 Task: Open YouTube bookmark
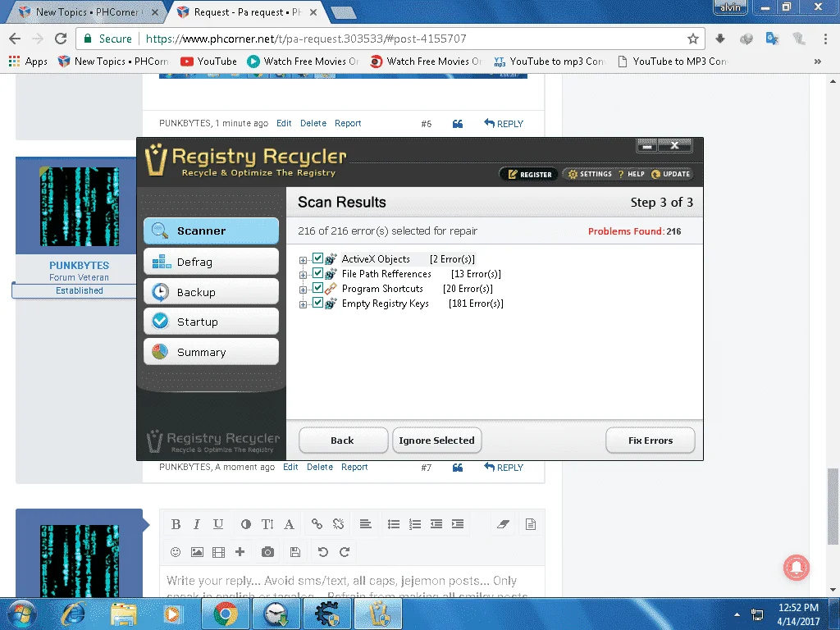coord(209,62)
